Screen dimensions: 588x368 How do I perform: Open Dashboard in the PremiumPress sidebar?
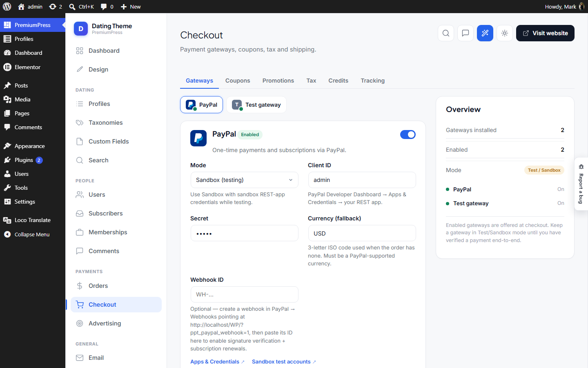point(116,51)
